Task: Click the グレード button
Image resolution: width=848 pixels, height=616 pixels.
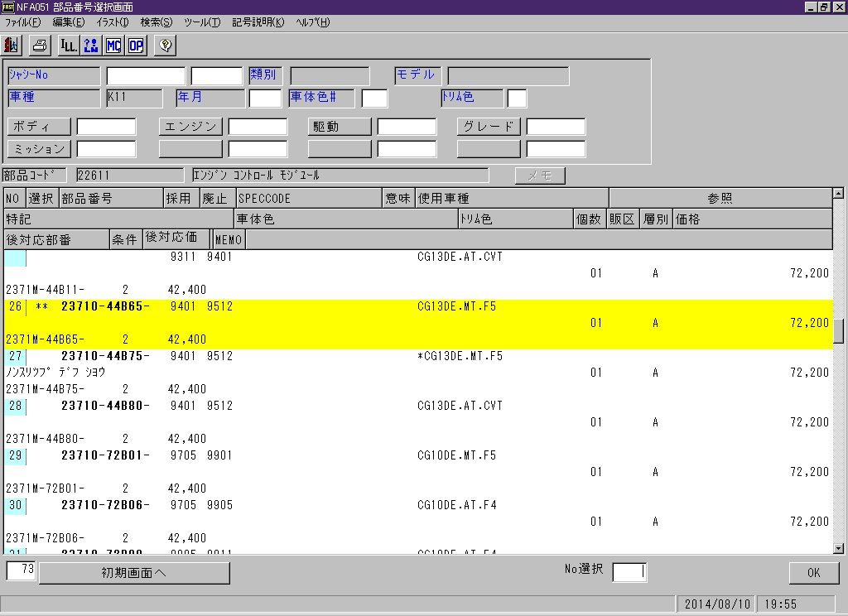Action: coord(489,127)
